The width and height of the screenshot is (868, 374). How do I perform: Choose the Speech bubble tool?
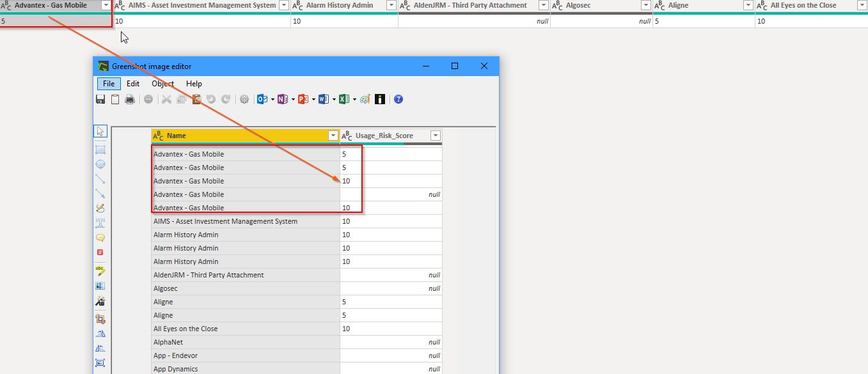[x=100, y=237]
